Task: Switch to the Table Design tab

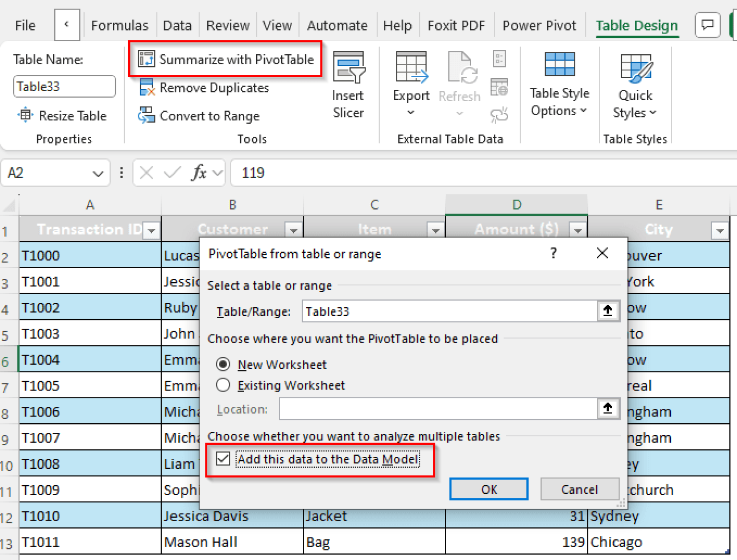Action: click(x=637, y=25)
